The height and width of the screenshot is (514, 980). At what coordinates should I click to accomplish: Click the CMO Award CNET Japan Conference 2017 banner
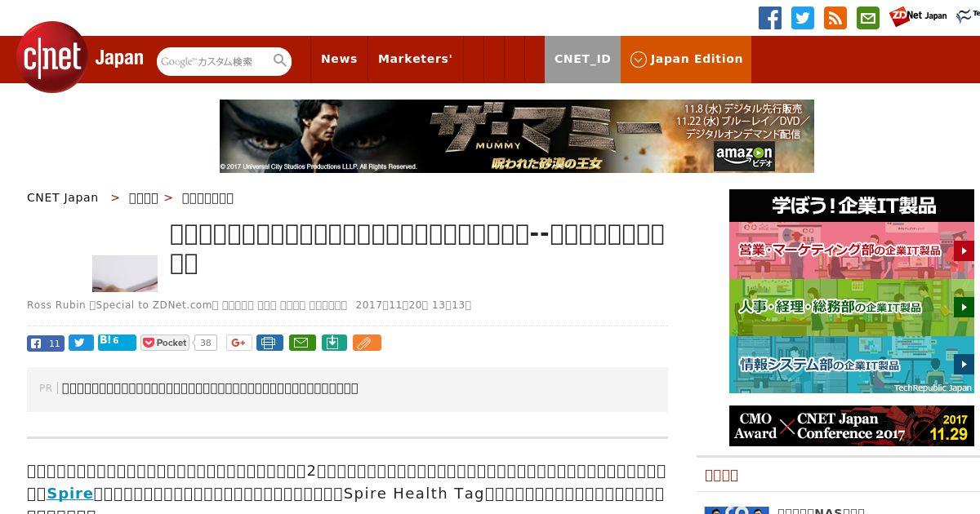(x=852, y=426)
